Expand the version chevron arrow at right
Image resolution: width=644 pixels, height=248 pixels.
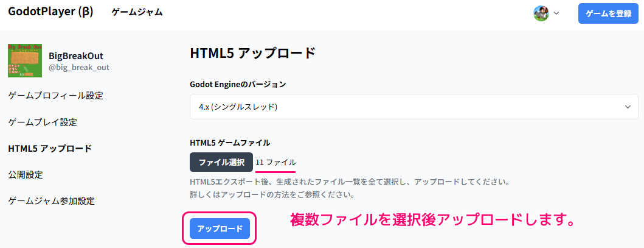tap(628, 107)
